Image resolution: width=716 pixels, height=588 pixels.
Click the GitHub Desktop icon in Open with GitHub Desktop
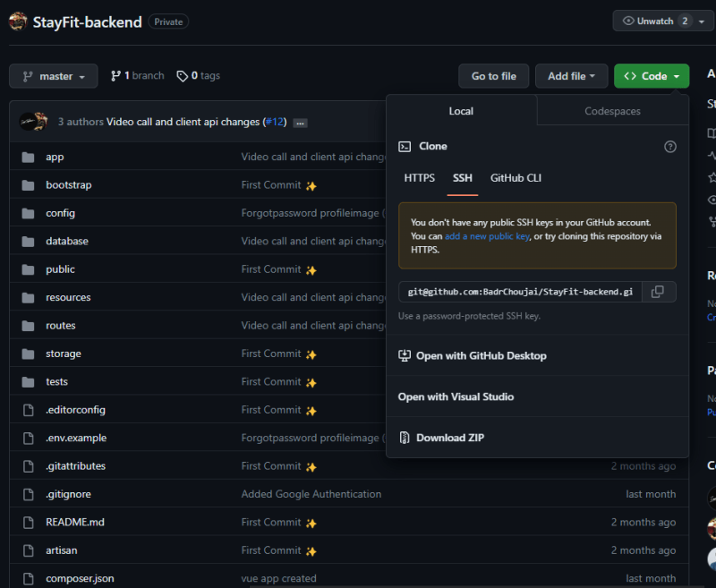[x=405, y=355]
